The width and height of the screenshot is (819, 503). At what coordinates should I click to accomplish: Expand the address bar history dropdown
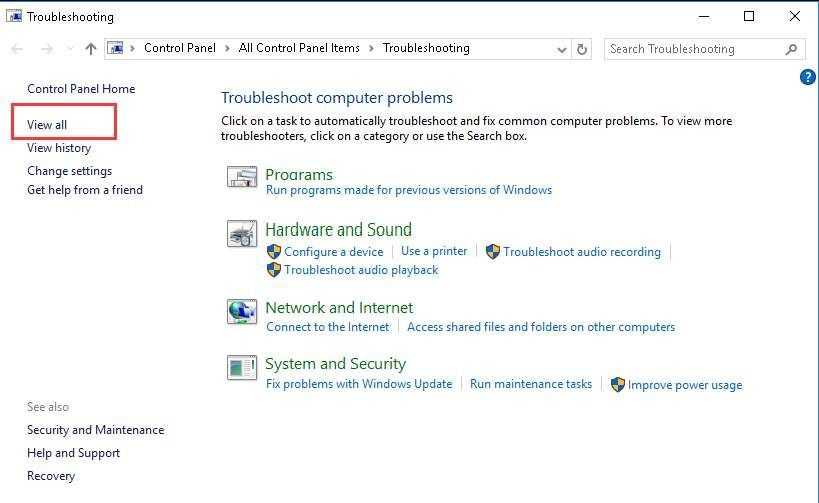(562, 48)
